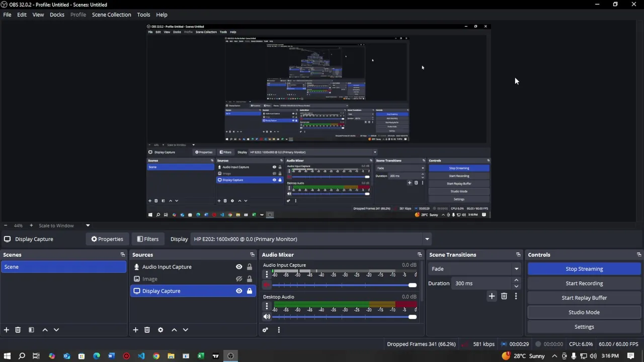Start the Replay Buffer
644x362 pixels.
(584, 298)
